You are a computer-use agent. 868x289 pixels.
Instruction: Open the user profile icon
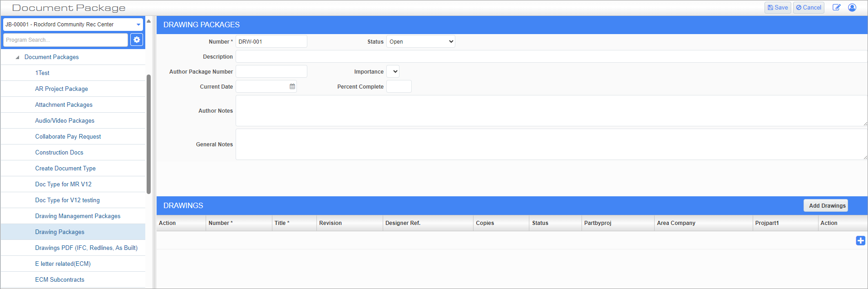pos(852,8)
